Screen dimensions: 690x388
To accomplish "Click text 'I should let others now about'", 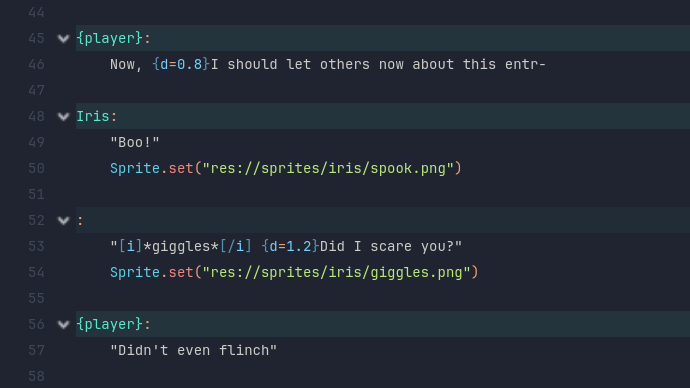I will pyautogui.click(x=333, y=64).
